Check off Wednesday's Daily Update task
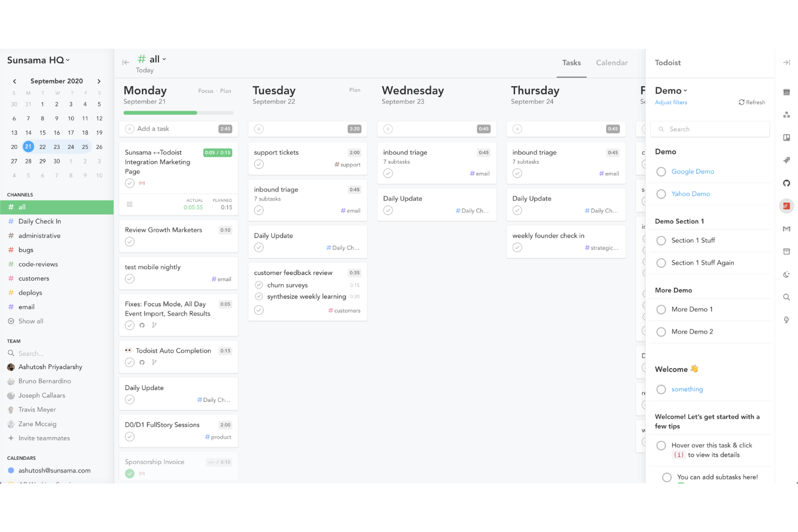The width and height of the screenshot is (798, 532). tap(388, 210)
